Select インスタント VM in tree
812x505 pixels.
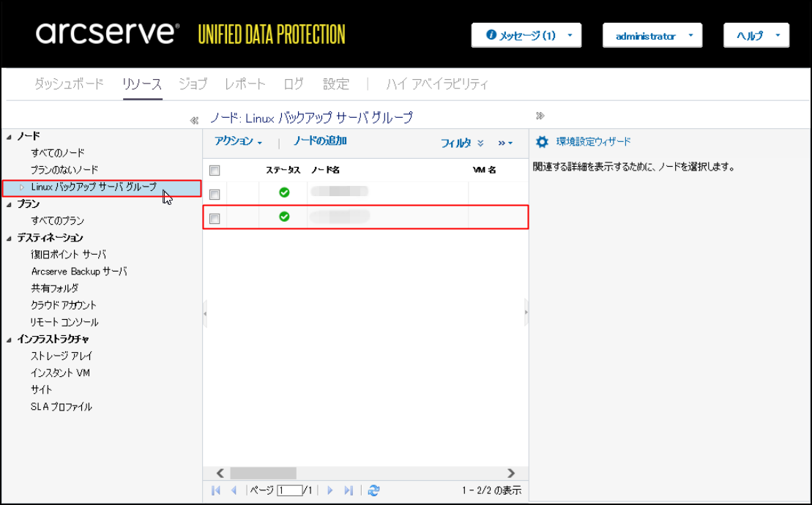60,373
